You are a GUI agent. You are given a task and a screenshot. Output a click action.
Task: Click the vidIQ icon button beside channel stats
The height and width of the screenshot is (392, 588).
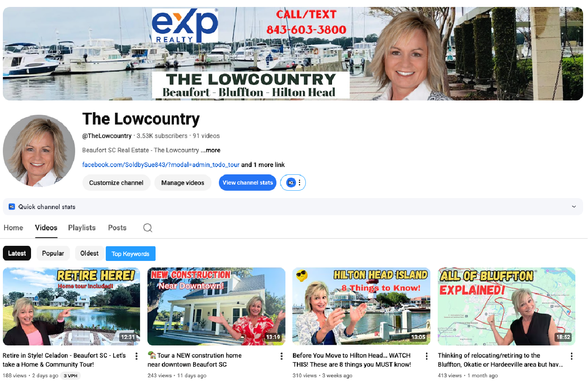tap(291, 183)
